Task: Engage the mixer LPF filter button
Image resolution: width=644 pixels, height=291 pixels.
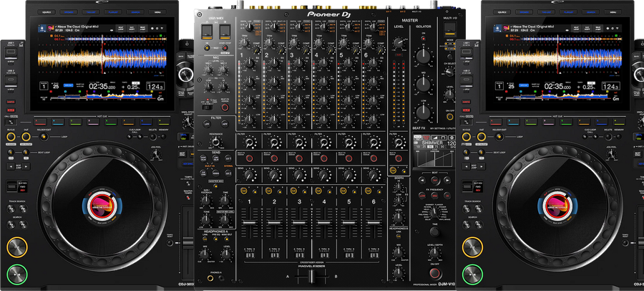Action: click(x=207, y=123)
